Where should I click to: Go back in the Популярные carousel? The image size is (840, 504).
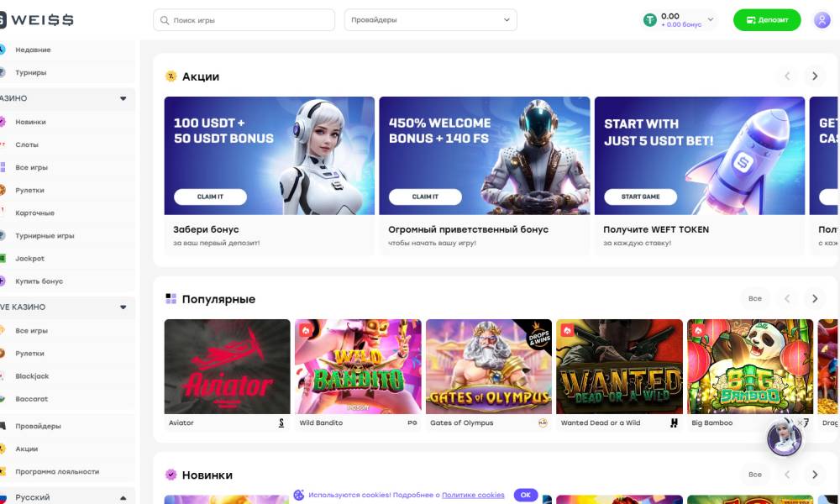pos(787,298)
